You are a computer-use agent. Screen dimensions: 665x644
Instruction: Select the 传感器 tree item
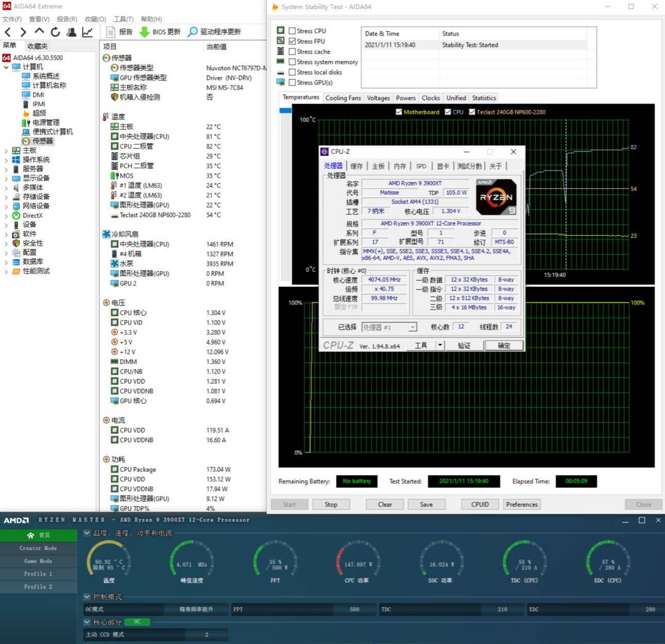point(42,141)
